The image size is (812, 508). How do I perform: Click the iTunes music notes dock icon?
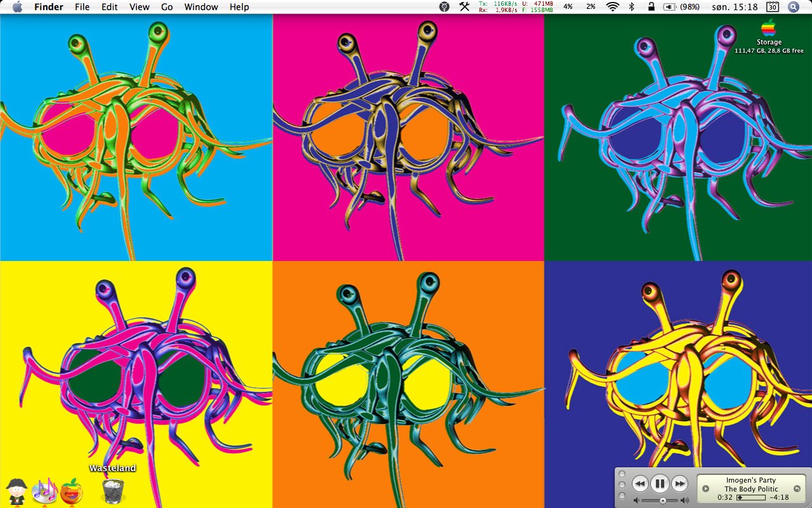(x=44, y=491)
